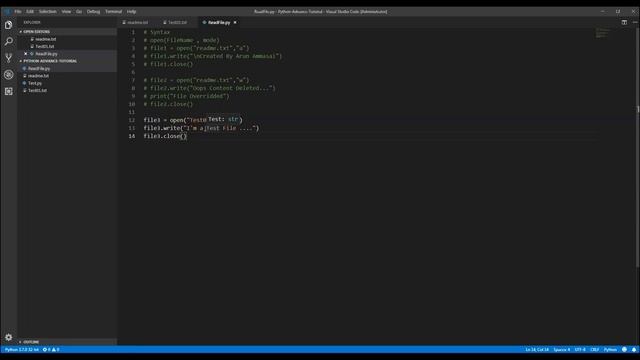Click the file3.write line of code
Viewport: 640px width, 360px height.
click(201, 128)
